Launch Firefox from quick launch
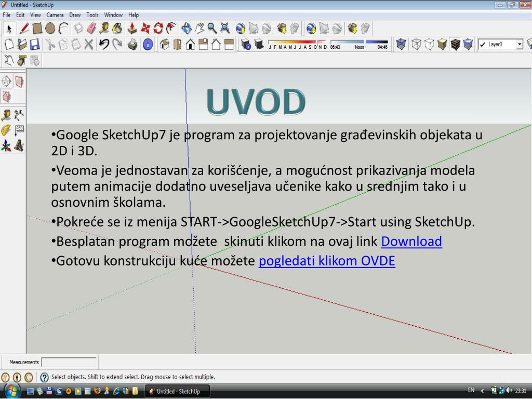The height and width of the screenshot is (399, 532). click(x=97, y=391)
